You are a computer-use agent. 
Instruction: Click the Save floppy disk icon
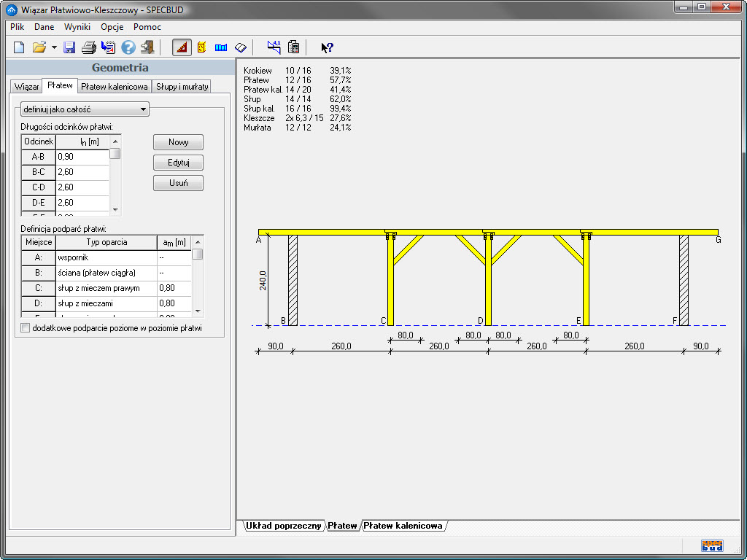coord(69,47)
